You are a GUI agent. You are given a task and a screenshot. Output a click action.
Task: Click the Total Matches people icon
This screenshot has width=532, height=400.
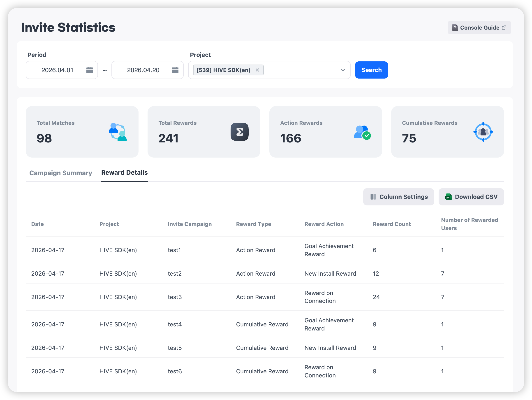pyautogui.click(x=118, y=132)
